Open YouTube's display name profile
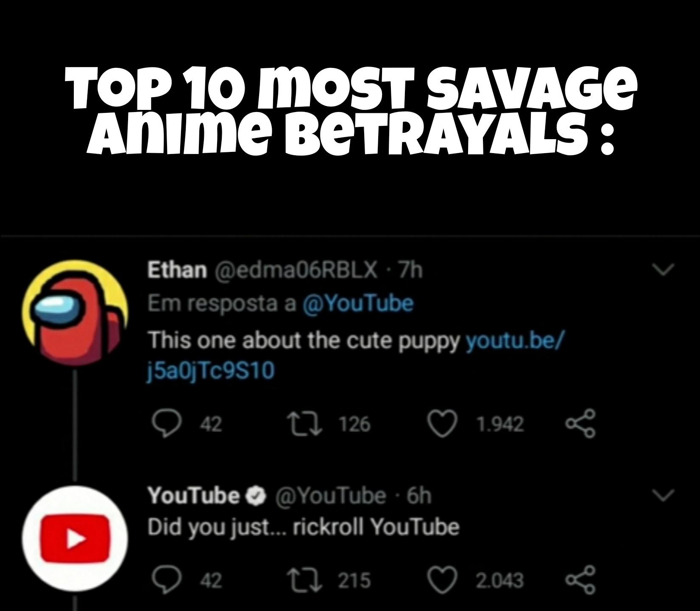 (x=194, y=495)
